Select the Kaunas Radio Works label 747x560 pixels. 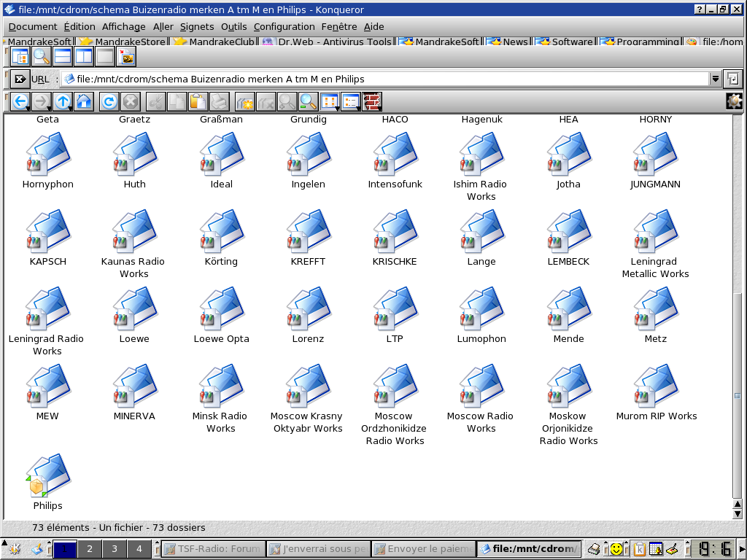coord(133,268)
